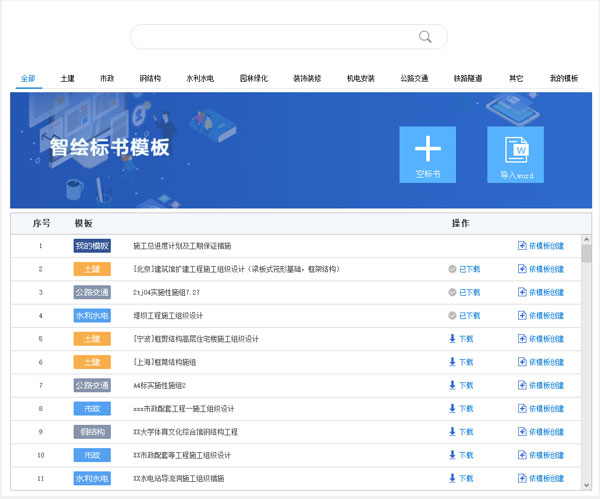Viewport: 600px width, 499px height.
Task: Click inside the search input field
Action: click(x=270, y=37)
